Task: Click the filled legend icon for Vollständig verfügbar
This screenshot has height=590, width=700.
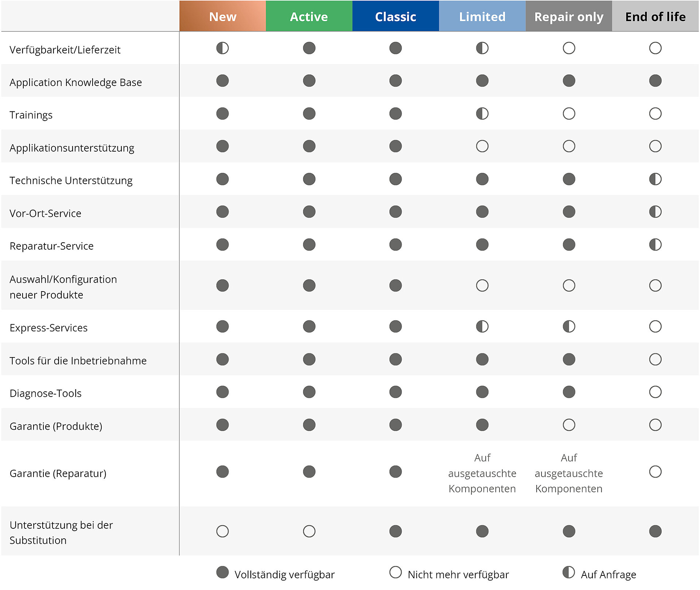Action: click(222, 572)
